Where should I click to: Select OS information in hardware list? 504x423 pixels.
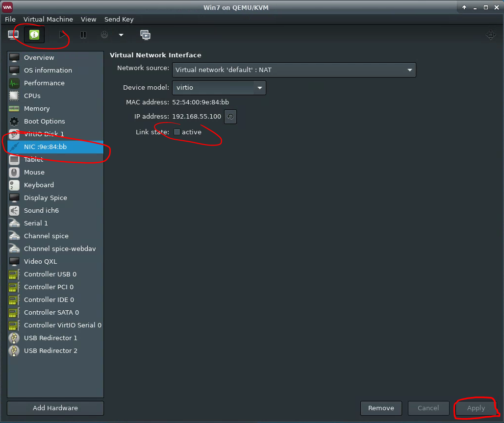55,71
